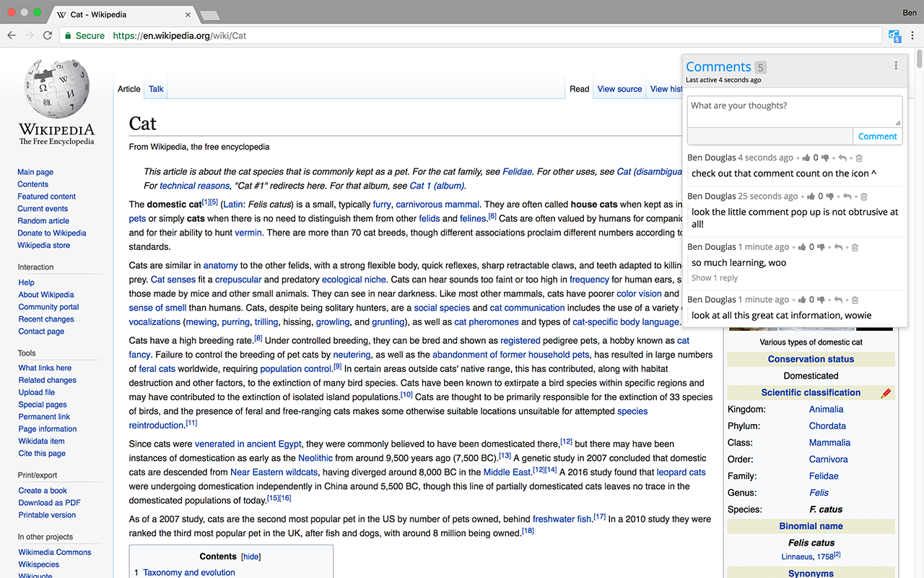This screenshot has width=924, height=578.
Task: Delete the 'great cat information' comment
Action: tap(855, 300)
